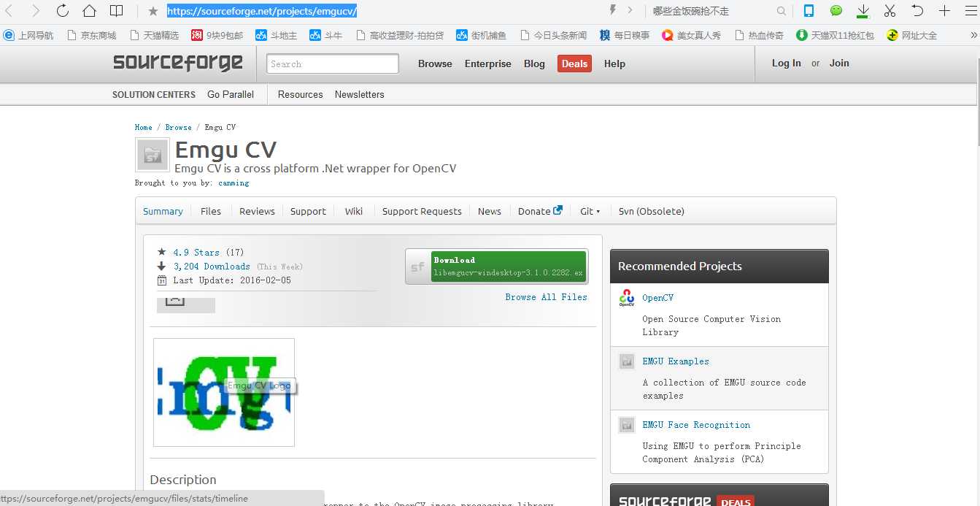The width and height of the screenshot is (980, 506).
Task: Open the browser home page icon
Action: click(89, 11)
